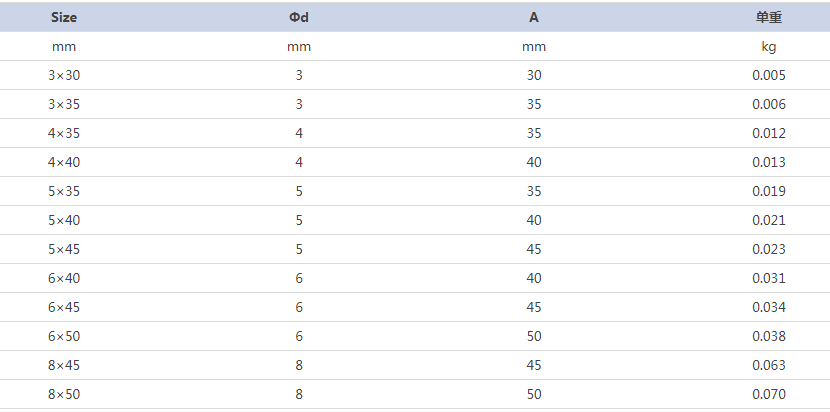Select the 8×50 size cell
830x412 pixels.
64,394
